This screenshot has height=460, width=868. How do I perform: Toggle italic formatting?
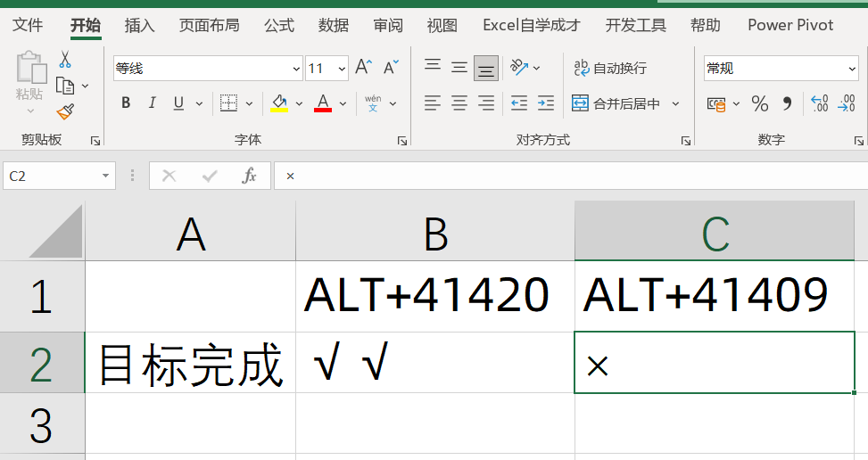[152, 103]
